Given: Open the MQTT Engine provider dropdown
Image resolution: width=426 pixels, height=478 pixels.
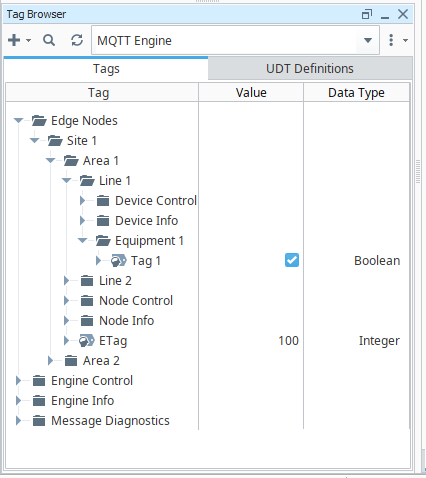Looking at the screenshot, I should point(368,40).
